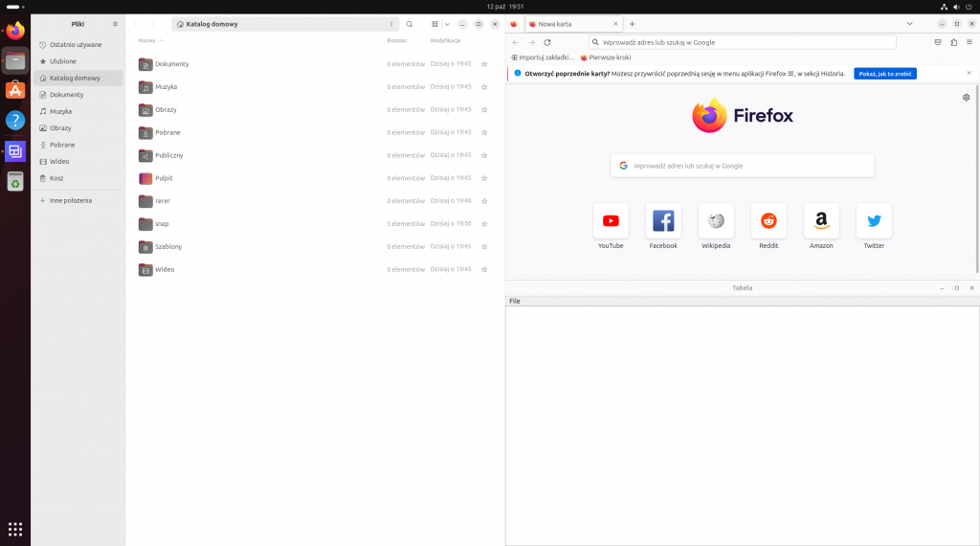Open the Pierwsze kroki bookmark
The height and width of the screenshot is (546, 980).
point(606,57)
